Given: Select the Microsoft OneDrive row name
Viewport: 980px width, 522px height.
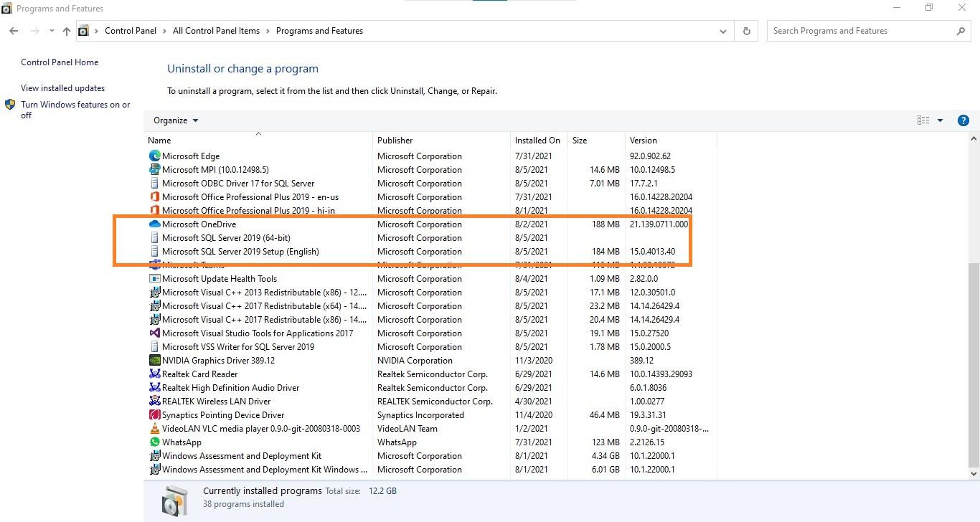Looking at the screenshot, I should pyautogui.click(x=199, y=224).
